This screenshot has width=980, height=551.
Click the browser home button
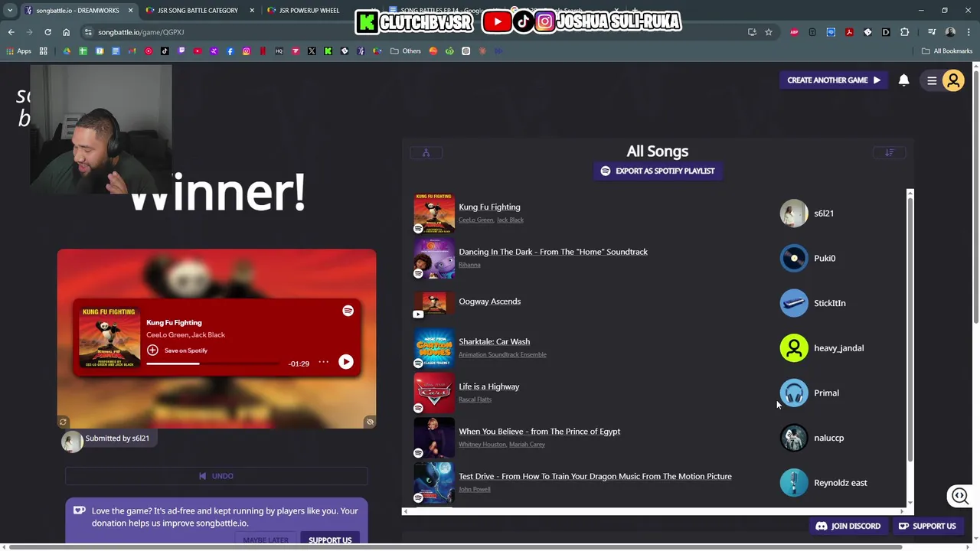(x=66, y=32)
